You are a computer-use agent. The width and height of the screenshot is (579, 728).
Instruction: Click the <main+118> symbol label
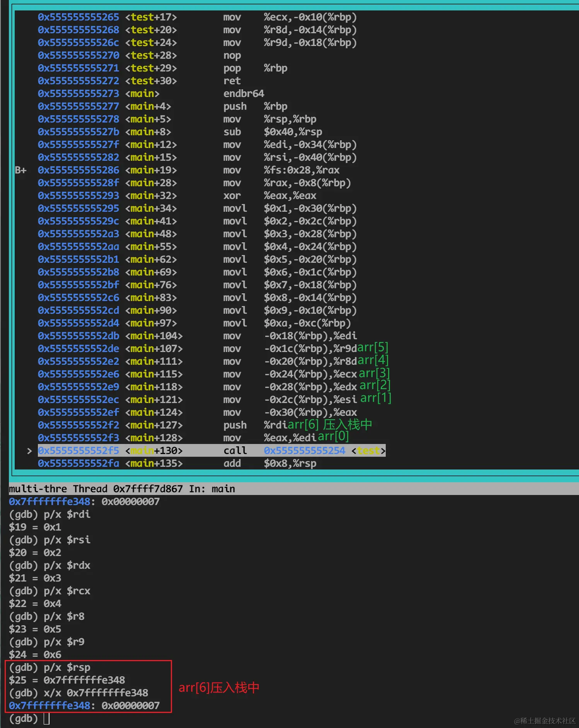coord(154,387)
